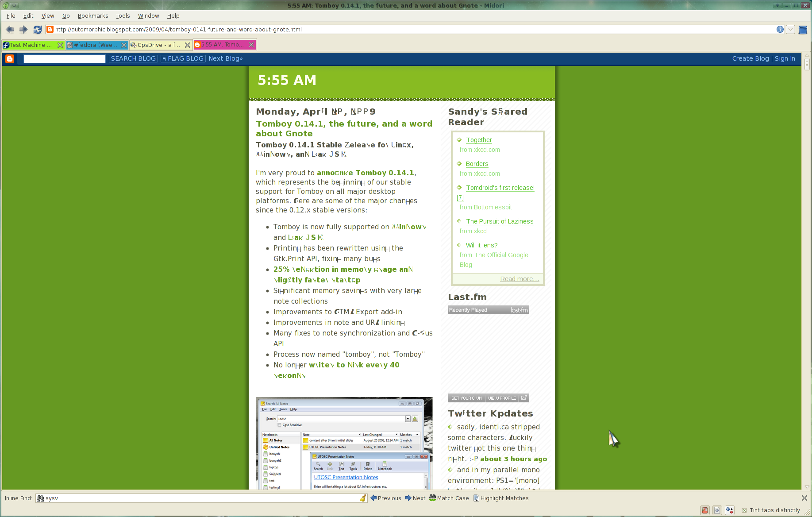Viewport: 812px width, 517px height.
Task: Open the Window menu
Action: click(148, 15)
